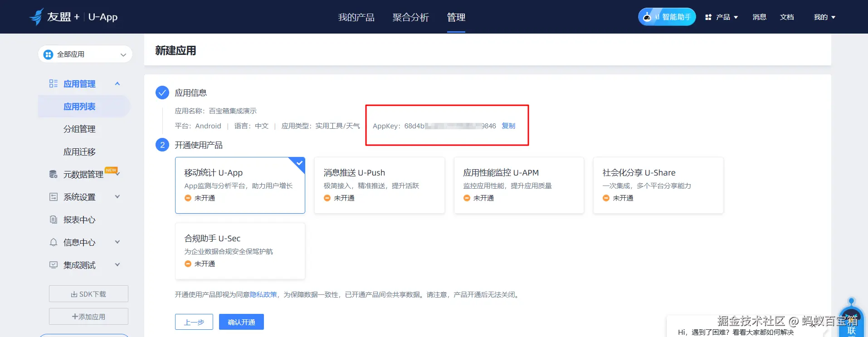Screen dimensions: 868x337
Task: Click the 应用管理 list icon
Action: (54, 83)
